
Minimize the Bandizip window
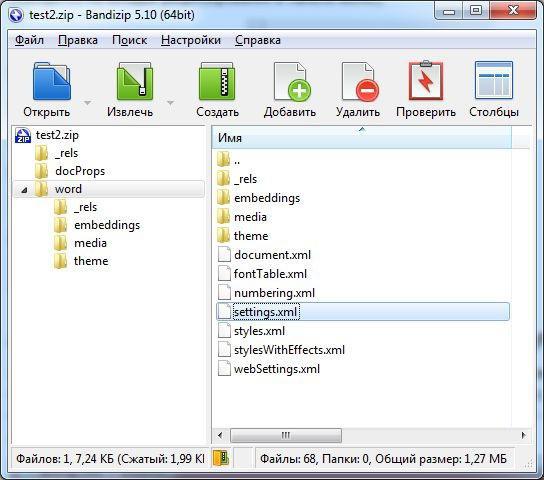tap(449, 11)
